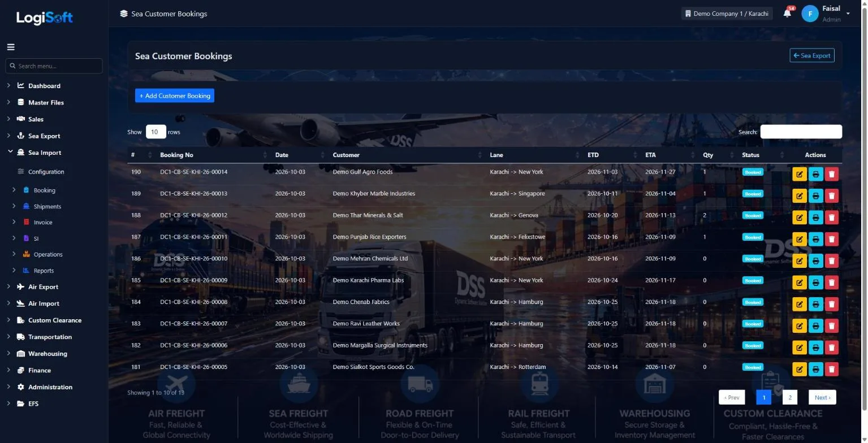Click Add Customer Booking button
This screenshot has height=443, width=868.
(175, 95)
